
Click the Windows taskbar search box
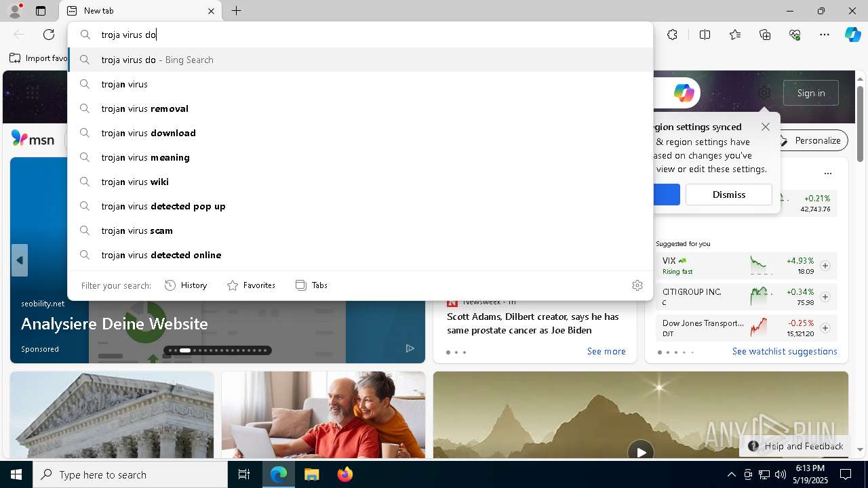pos(130,474)
